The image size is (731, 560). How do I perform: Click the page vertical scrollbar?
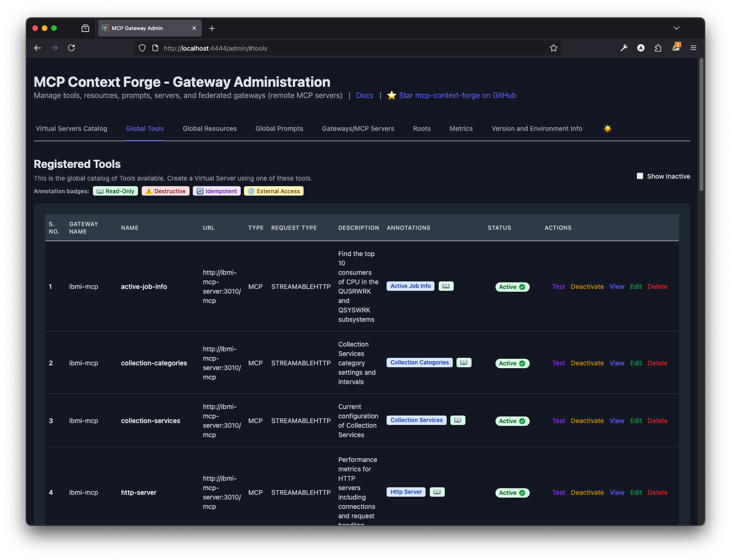[x=701, y=124]
